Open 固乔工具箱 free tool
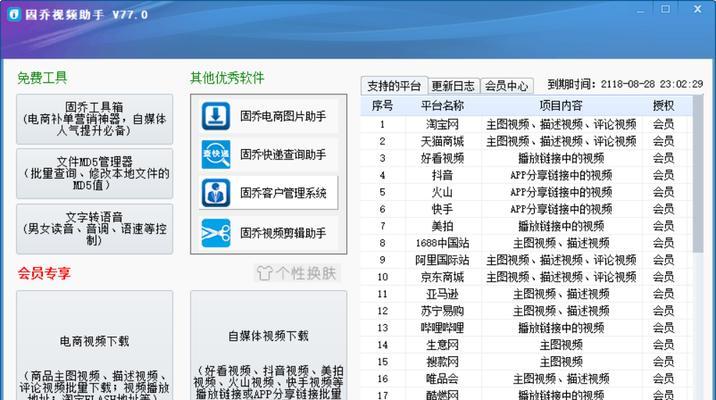This screenshot has width=716, height=400. click(x=95, y=119)
